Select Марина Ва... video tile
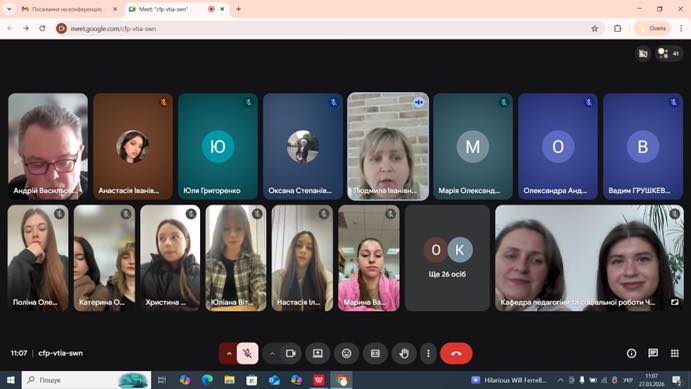Viewport: 691px width, 389px height. click(x=369, y=258)
